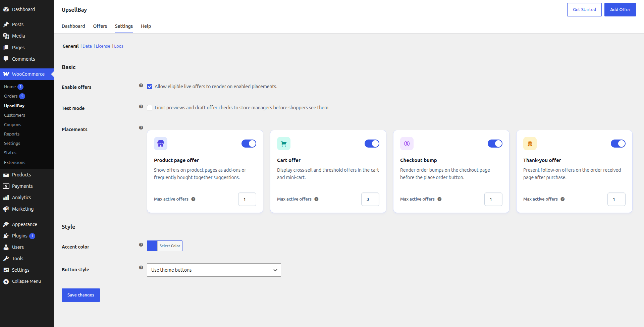Viewport: 644px width, 327px height.
Task: Turn off the Thank-you offer toggle
Action: tap(618, 144)
